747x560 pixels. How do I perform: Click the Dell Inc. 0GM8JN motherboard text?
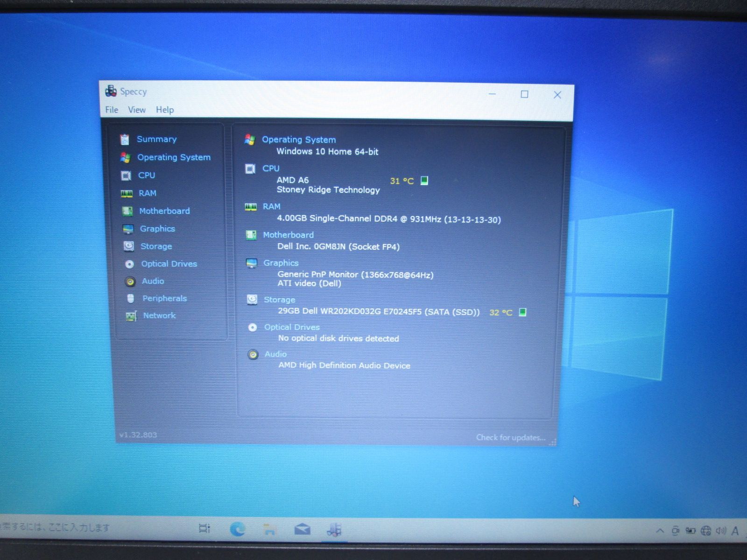338,246
